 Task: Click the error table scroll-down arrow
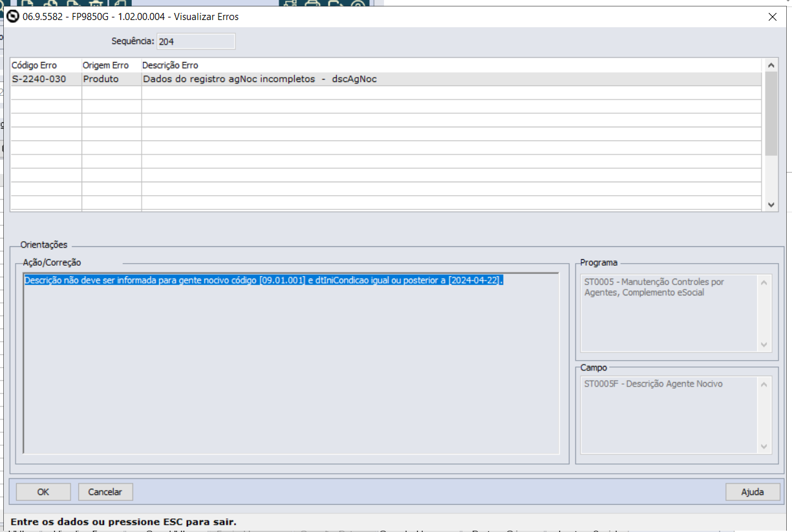771,204
